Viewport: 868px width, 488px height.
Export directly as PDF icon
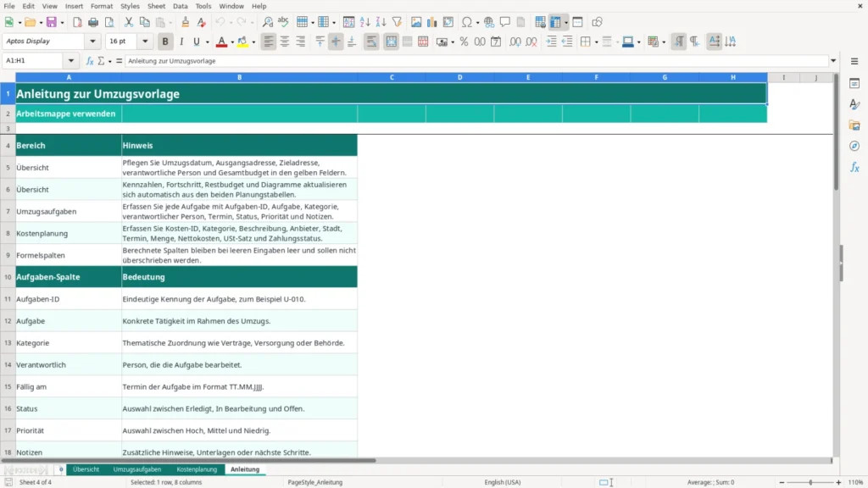coord(77,22)
